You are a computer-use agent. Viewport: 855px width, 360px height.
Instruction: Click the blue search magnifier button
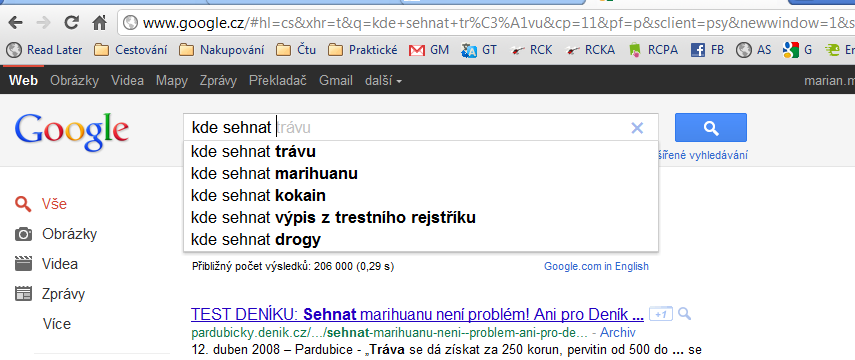pyautogui.click(x=711, y=128)
